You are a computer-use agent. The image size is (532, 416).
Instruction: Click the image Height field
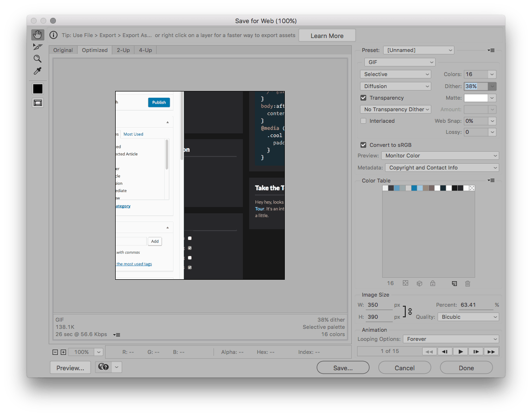click(380, 317)
